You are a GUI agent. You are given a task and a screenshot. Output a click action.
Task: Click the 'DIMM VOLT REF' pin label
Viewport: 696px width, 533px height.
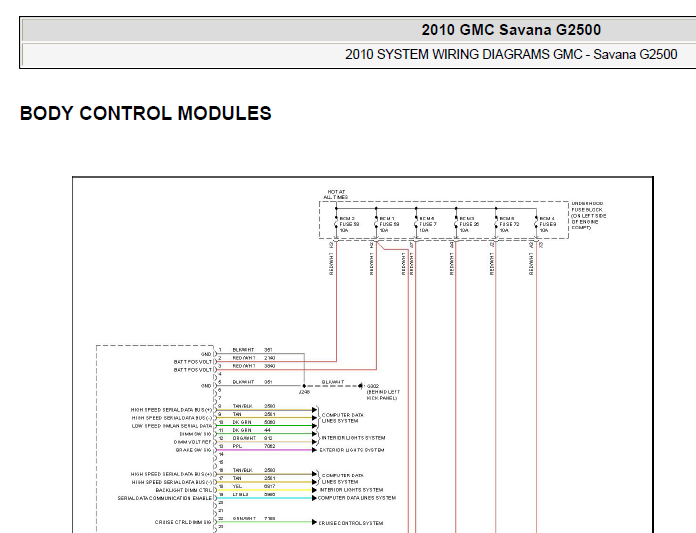[x=193, y=442]
